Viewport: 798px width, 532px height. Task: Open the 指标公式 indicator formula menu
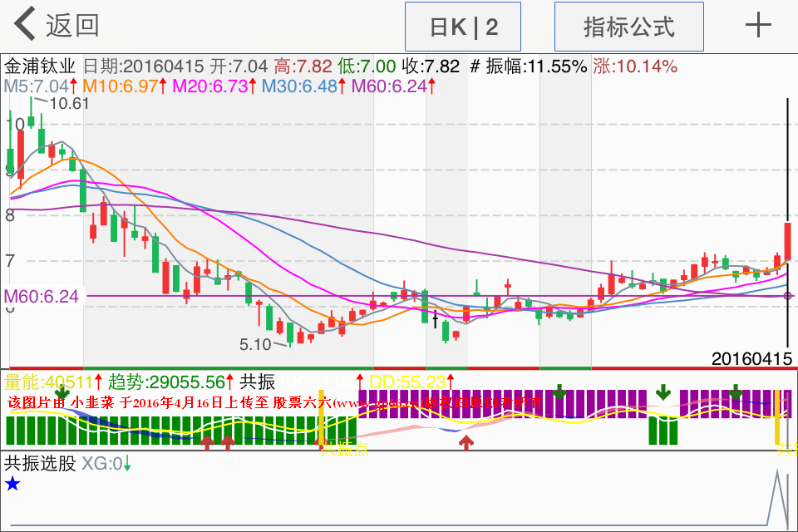coord(628,27)
